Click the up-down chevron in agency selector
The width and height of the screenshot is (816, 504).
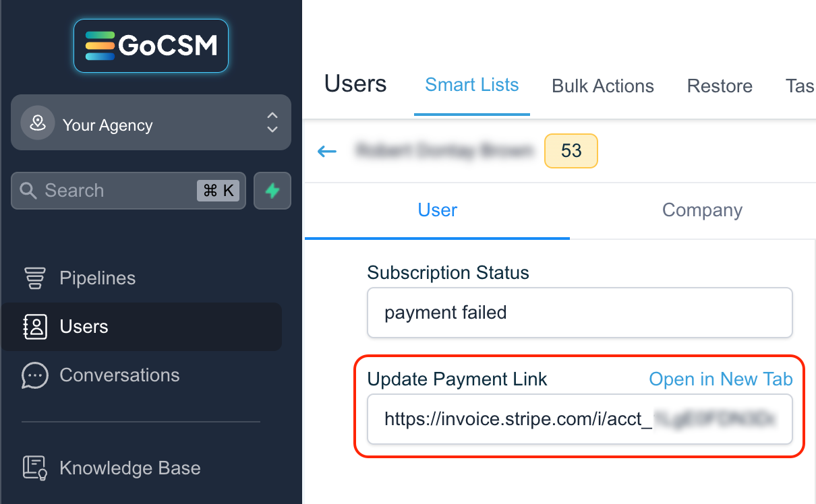tap(272, 122)
